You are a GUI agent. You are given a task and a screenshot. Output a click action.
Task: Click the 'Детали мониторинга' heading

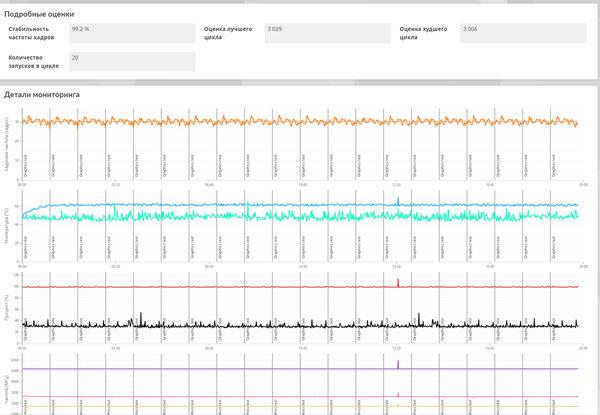click(x=42, y=95)
